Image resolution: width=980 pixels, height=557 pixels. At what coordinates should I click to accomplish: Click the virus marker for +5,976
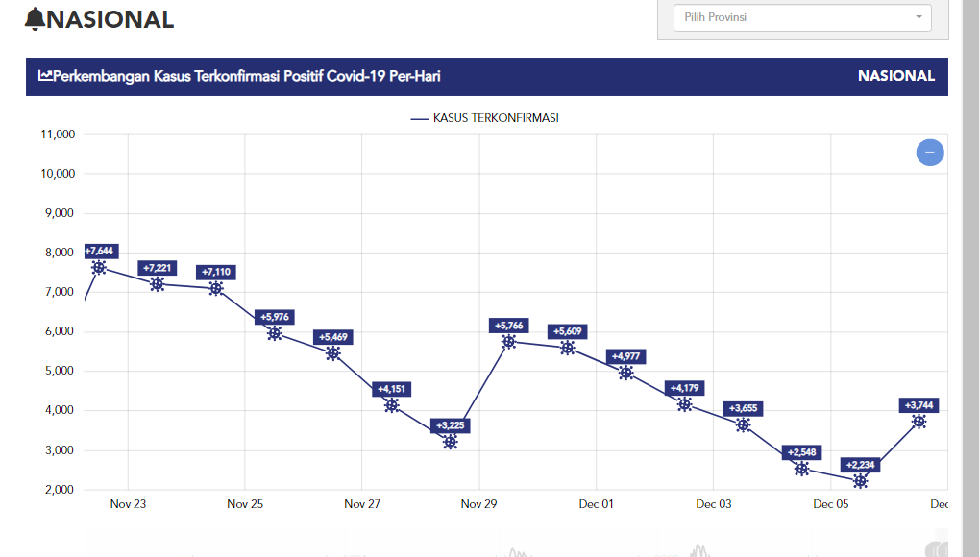[274, 333]
